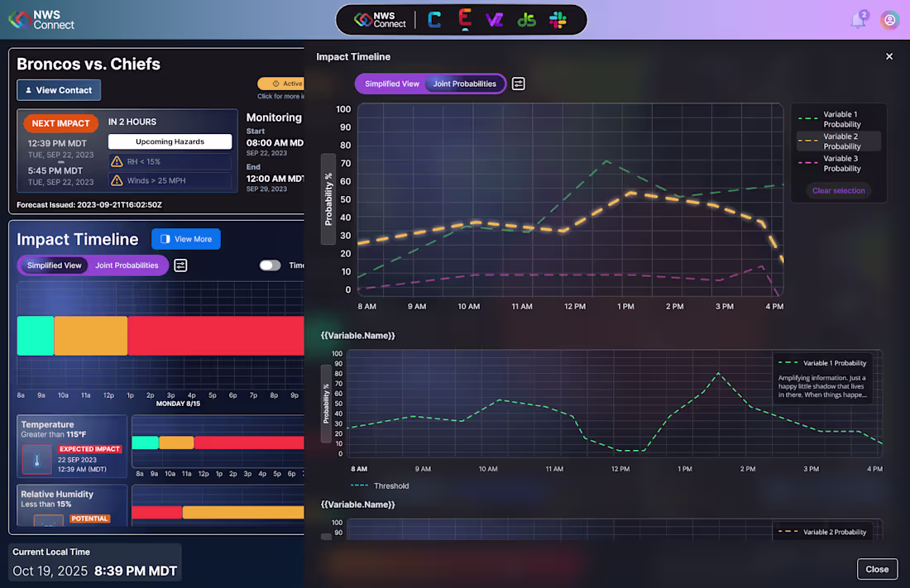Click the MONDAY 8/15 date label
This screenshot has height=588, width=910.
(x=178, y=404)
